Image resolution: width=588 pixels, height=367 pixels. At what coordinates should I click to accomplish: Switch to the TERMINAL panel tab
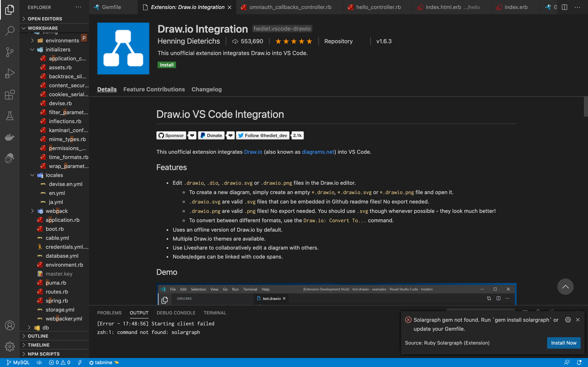[215, 313]
